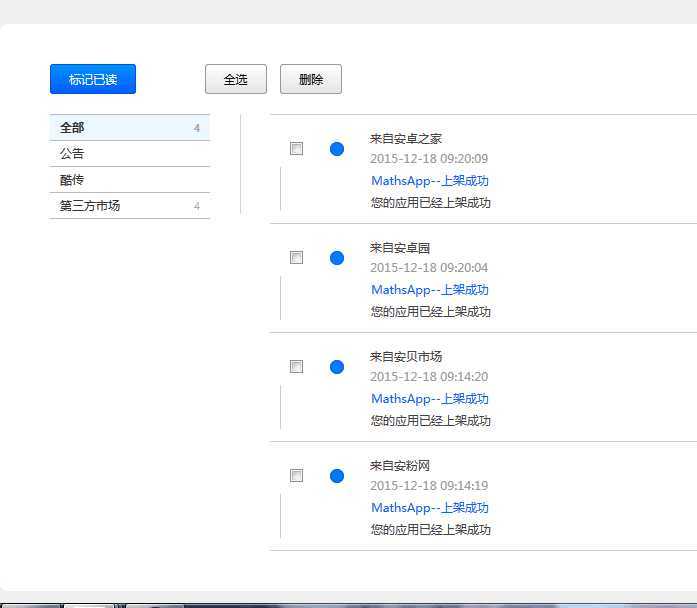Click unread blue dot for 来自安贝市场
The width and height of the screenshot is (697, 608).
[x=337, y=367]
